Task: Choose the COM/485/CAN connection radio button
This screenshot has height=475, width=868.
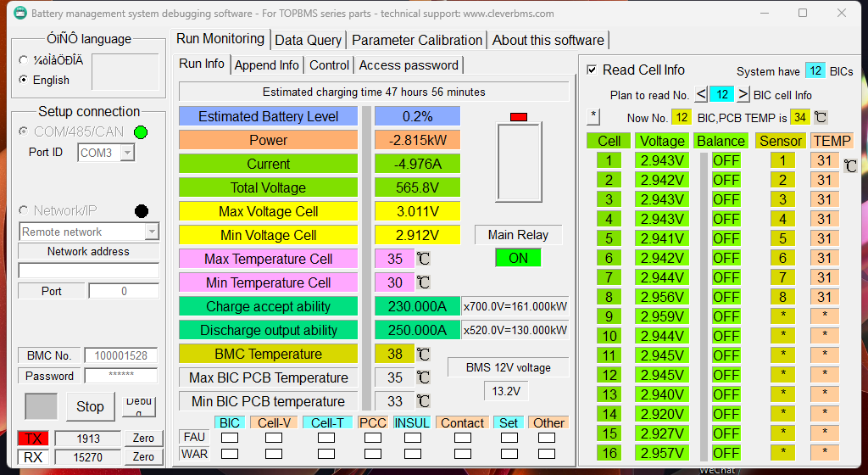Action: click(23, 131)
